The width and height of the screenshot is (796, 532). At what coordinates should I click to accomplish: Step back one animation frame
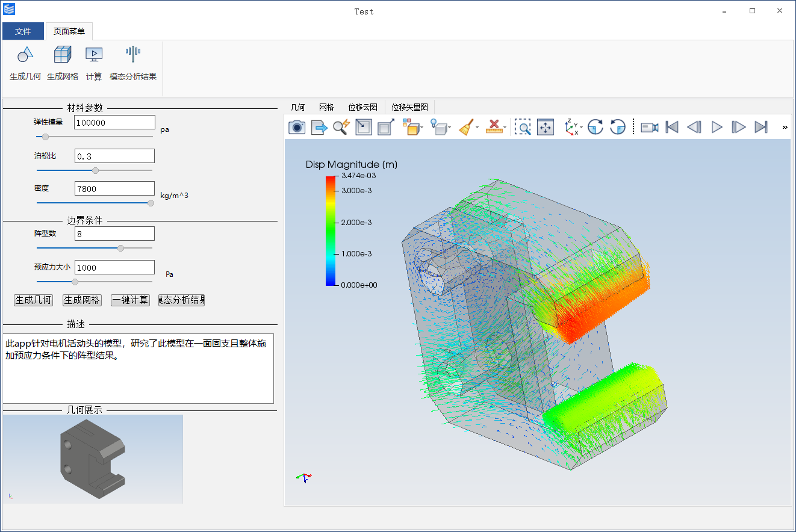click(694, 127)
